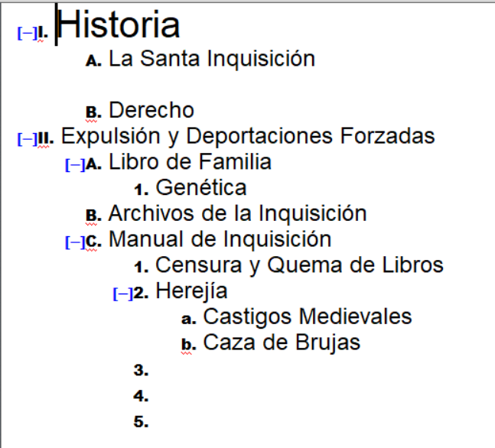The height and width of the screenshot is (448, 495).
Task: Place cursor in the Derecho line
Action: click(x=151, y=111)
